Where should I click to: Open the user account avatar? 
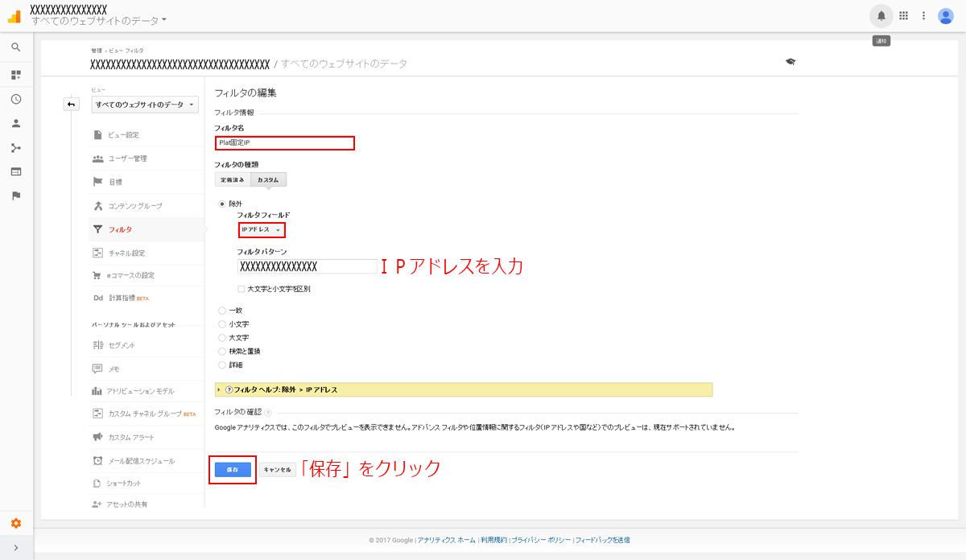[946, 15]
